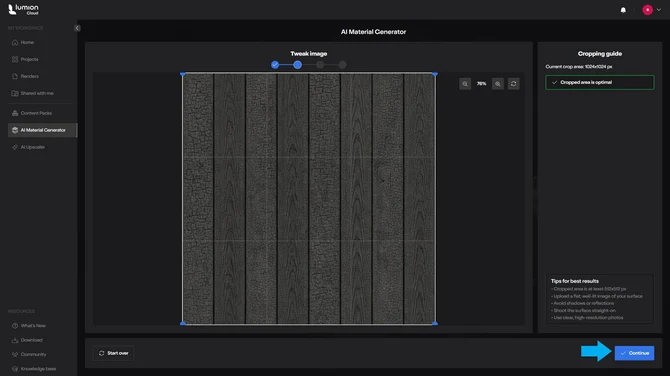Viewport: 670px width, 376px height.
Task: Zoom in the crop preview
Action: point(498,84)
